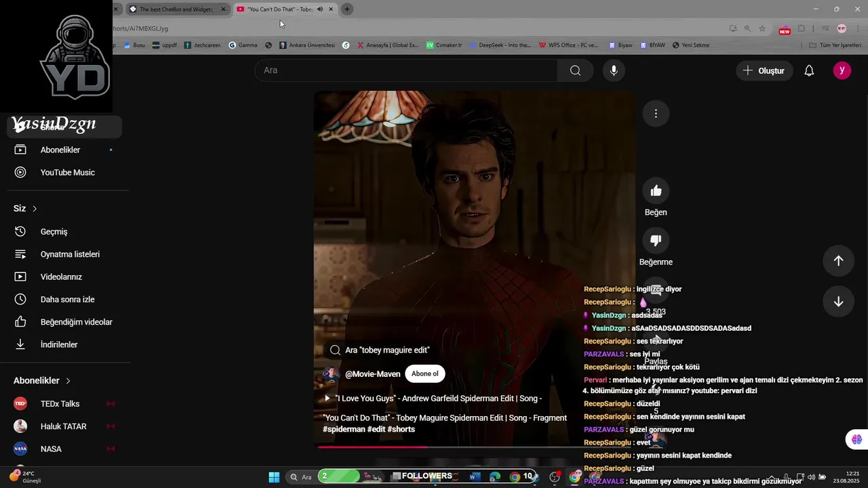868x488 pixels.
Task: Open the Oluştur create menu
Action: (764, 70)
